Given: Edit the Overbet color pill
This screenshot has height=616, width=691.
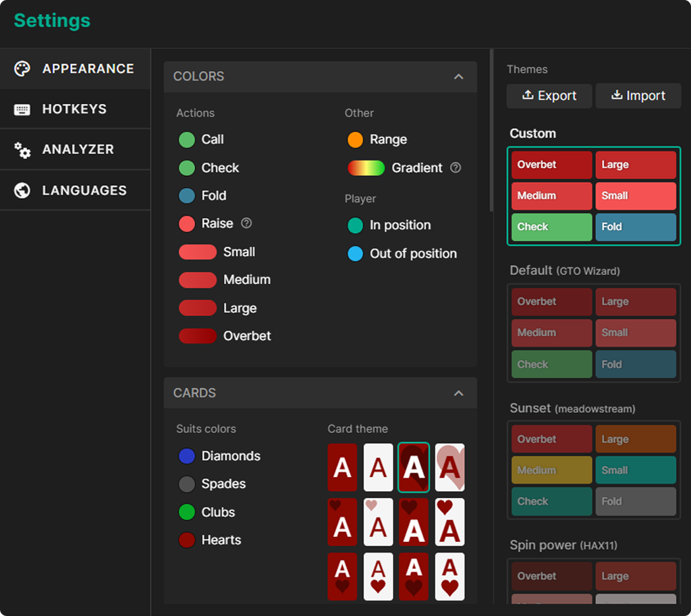Looking at the screenshot, I should pos(198,336).
